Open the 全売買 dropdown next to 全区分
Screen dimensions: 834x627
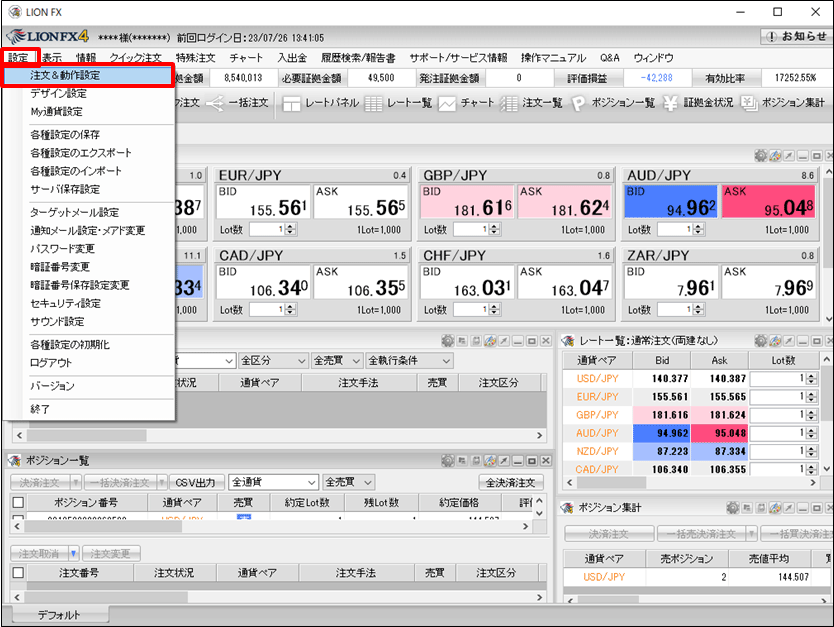[x=337, y=361]
